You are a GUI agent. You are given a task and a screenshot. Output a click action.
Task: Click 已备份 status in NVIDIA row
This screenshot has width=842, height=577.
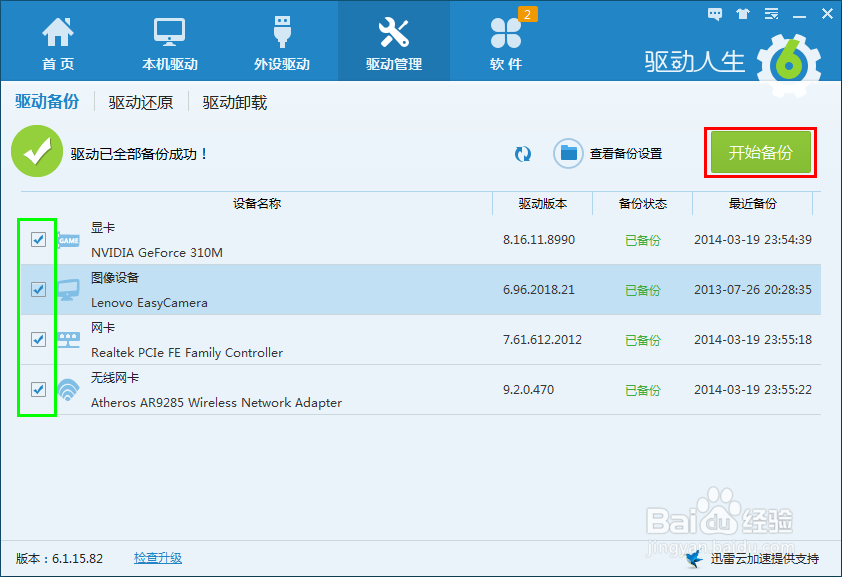643,240
